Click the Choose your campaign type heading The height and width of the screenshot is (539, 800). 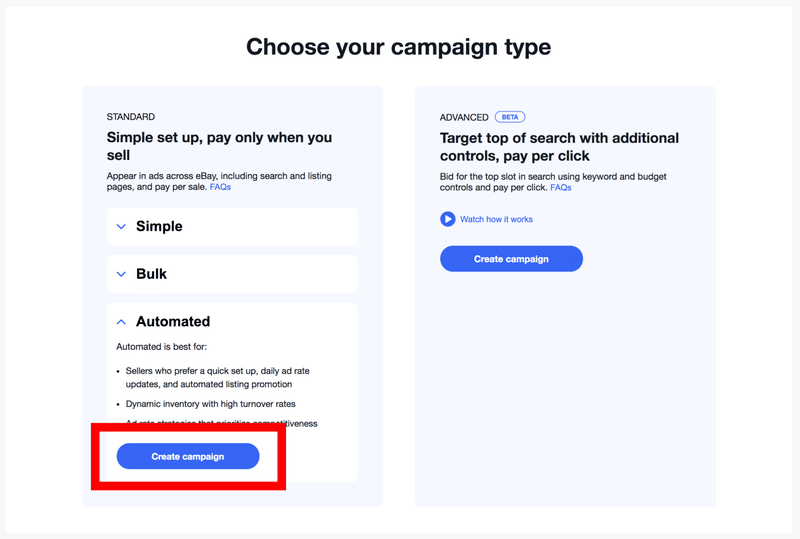click(x=398, y=47)
